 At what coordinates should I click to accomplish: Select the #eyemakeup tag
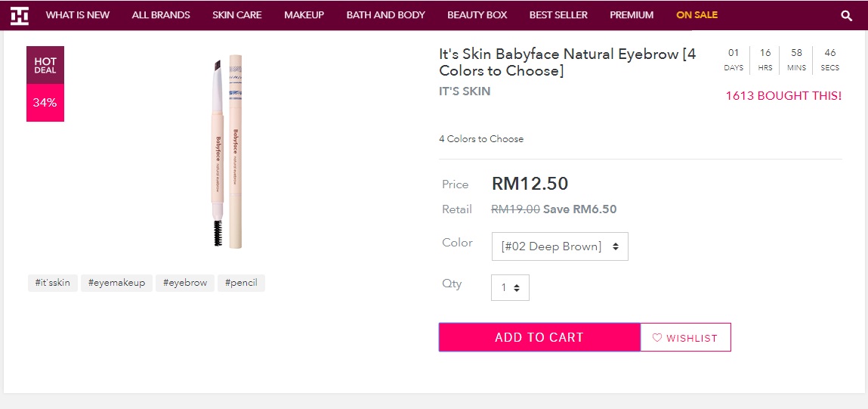pos(116,284)
